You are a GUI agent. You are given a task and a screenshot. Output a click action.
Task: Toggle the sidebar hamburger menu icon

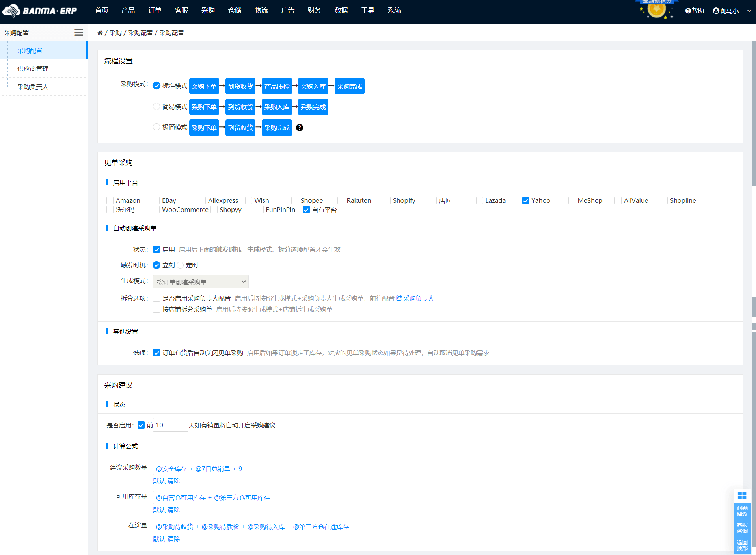click(79, 33)
